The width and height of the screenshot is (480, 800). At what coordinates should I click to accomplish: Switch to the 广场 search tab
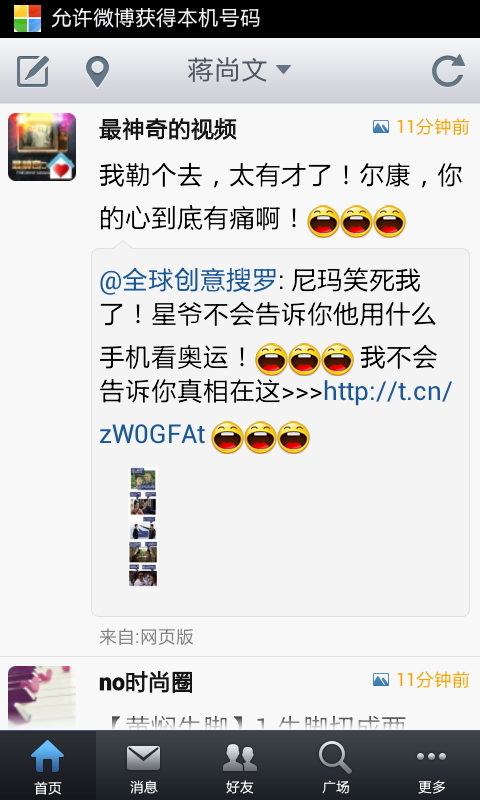click(336, 765)
